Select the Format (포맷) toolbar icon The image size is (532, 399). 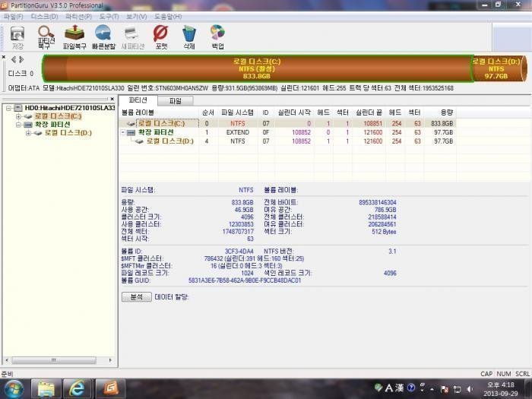tap(161, 38)
